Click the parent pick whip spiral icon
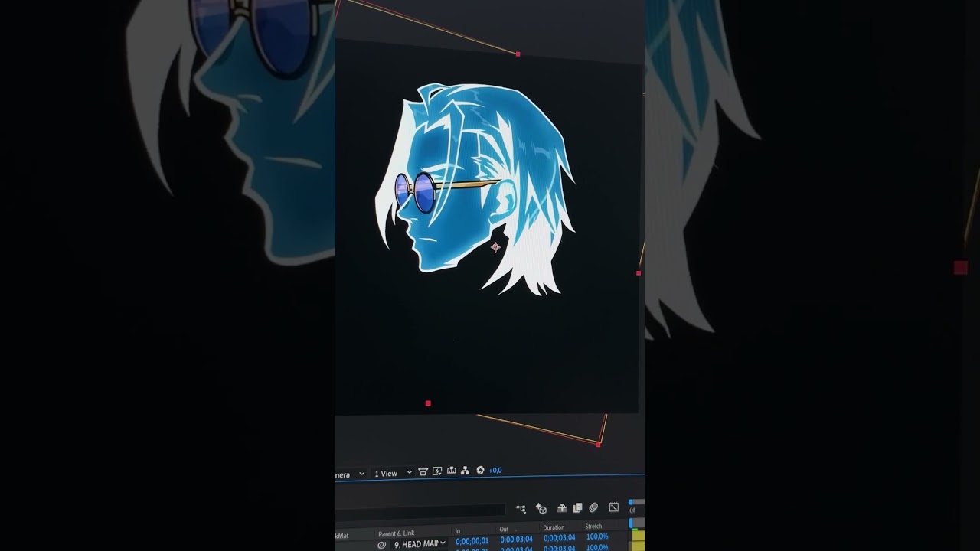 click(x=381, y=545)
